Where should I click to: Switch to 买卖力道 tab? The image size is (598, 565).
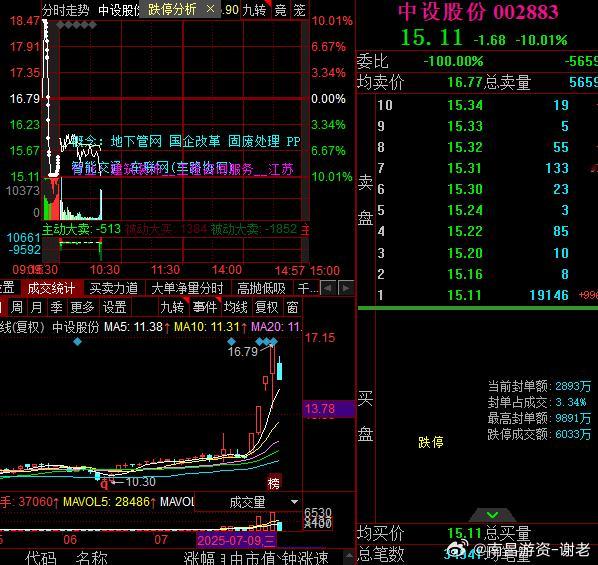(114, 288)
